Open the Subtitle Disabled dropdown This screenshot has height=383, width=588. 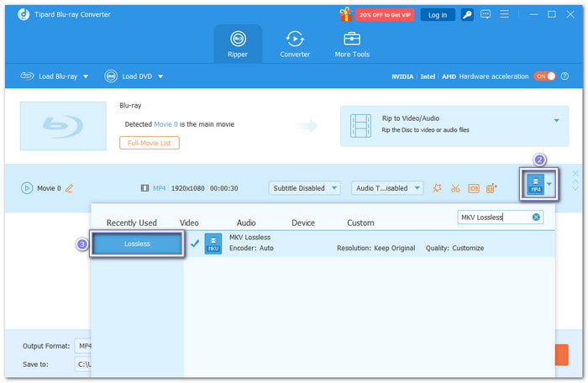[x=304, y=188]
